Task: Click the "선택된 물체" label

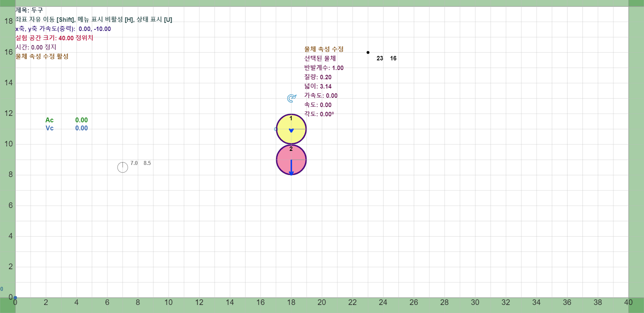Action: pyautogui.click(x=320, y=58)
